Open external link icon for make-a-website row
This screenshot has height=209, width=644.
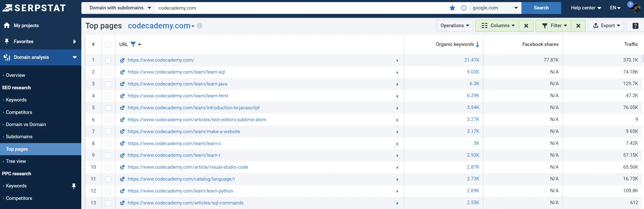pos(122,132)
